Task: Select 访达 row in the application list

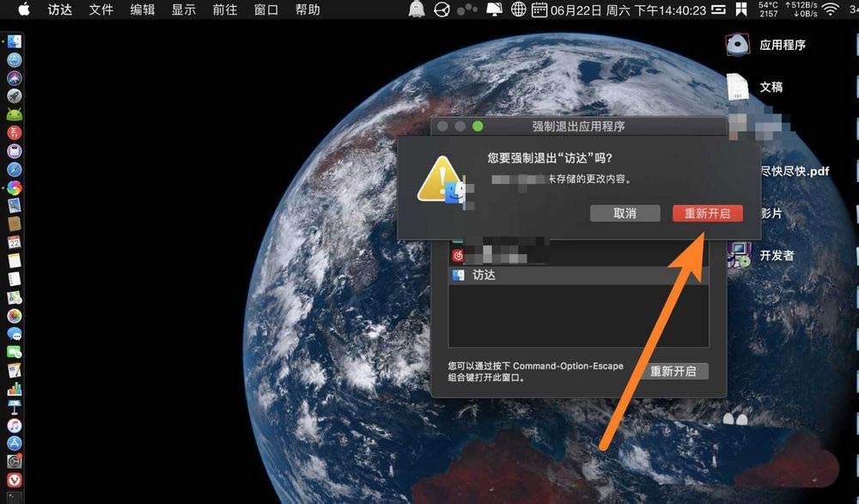Action: tap(578, 275)
